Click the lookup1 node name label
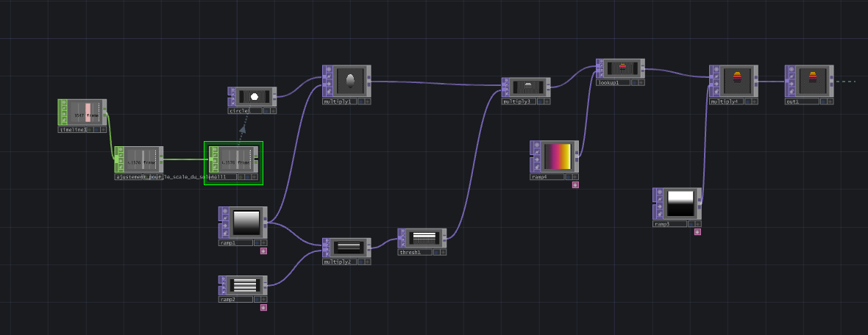This screenshot has width=868, height=335. point(611,83)
